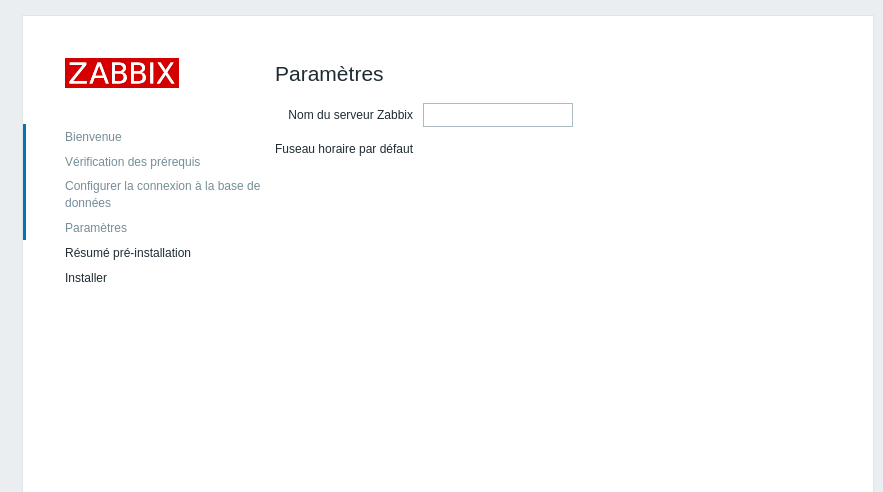Click the Fuseau horaire par défaut label
The width and height of the screenshot is (883, 492).
344,149
